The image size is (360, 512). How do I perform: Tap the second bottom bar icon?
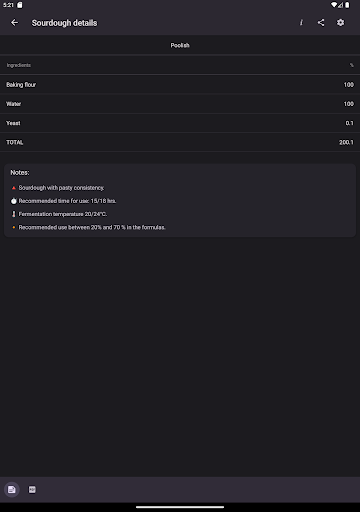32,489
